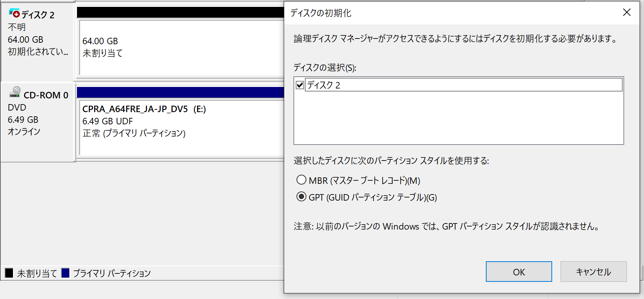Select the GPT (GUID パーティション テーブル) option
Image resolution: width=644 pixels, height=299 pixels.
click(301, 197)
